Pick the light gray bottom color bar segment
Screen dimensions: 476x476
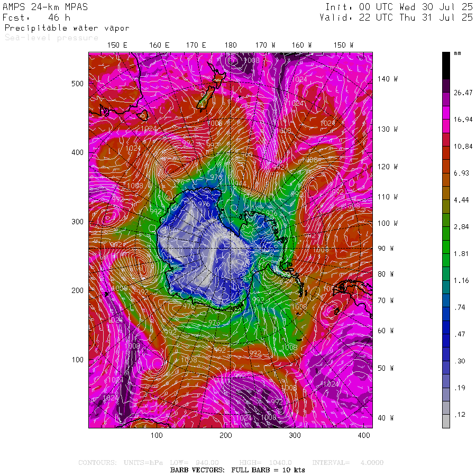pyautogui.click(x=446, y=421)
